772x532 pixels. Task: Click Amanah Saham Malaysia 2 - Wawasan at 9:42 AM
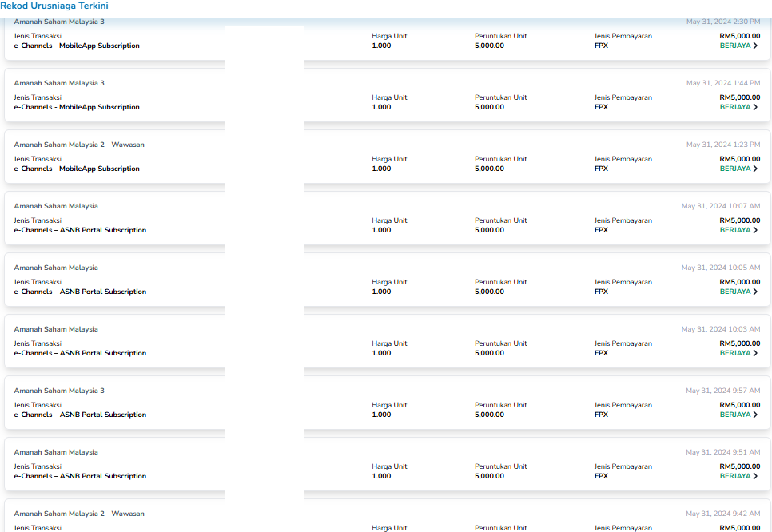pyautogui.click(x=79, y=514)
